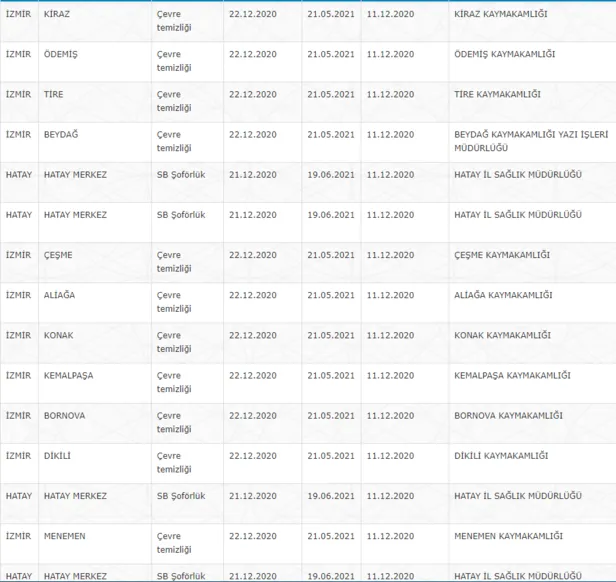The image size is (616, 582).
Task: Select the ÖDEMİŞ KAYMAKAMLIĞI institution cell
Action: point(503,54)
